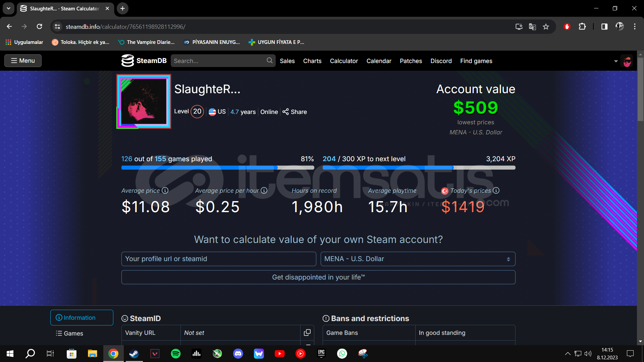Open the Discord menu item

441,61
